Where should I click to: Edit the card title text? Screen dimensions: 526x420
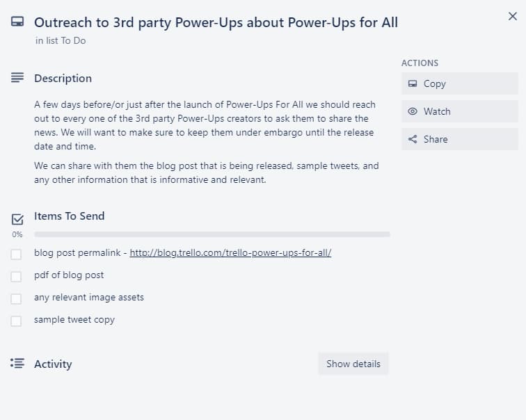[x=216, y=22]
